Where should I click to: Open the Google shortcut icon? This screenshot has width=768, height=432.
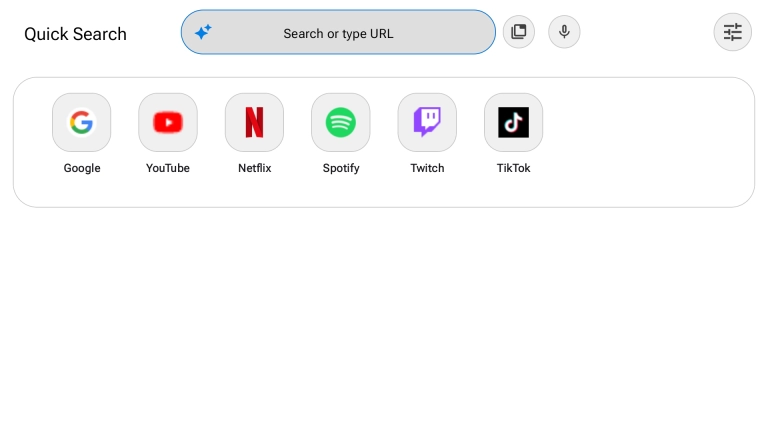click(x=81, y=122)
